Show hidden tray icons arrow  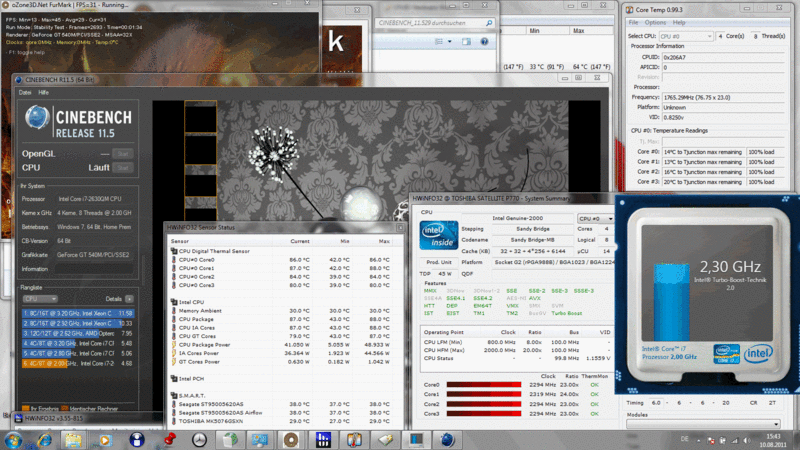click(698, 440)
